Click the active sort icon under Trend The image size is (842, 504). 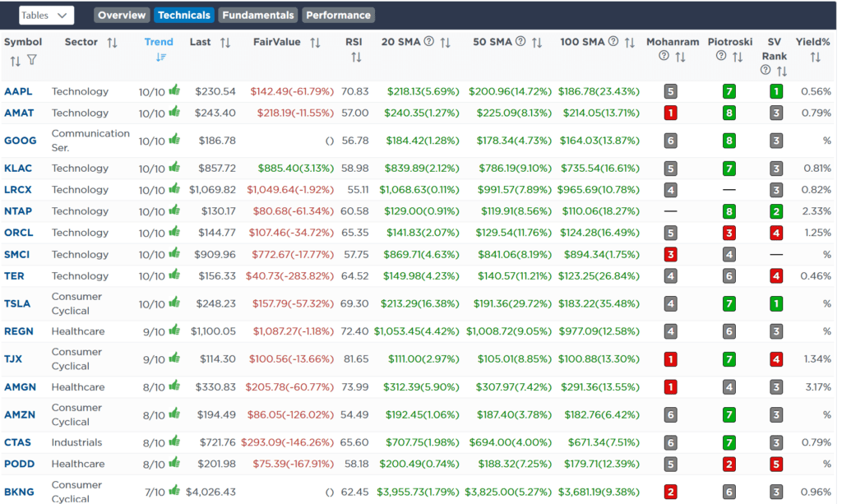point(161,57)
